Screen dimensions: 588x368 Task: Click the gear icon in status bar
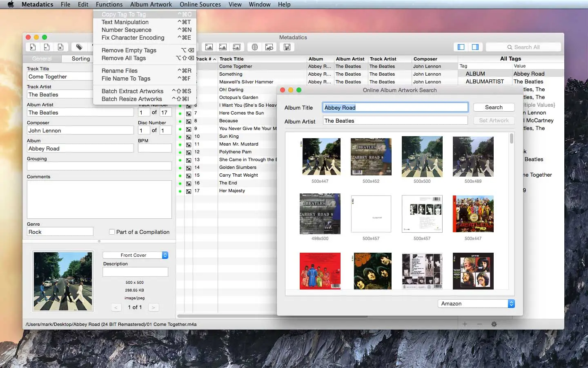(494, 324)
